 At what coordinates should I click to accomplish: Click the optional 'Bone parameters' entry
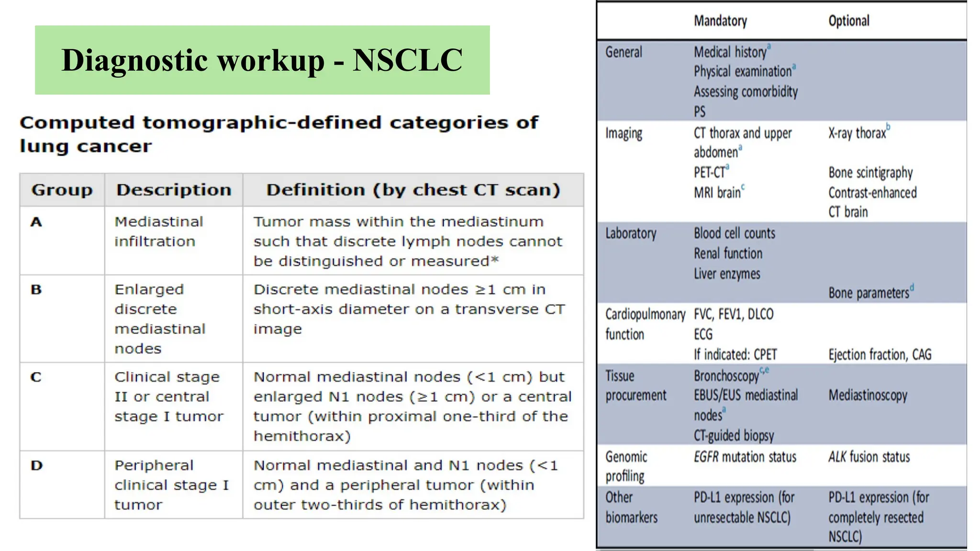pyautogui.click(x=871, y=293)
